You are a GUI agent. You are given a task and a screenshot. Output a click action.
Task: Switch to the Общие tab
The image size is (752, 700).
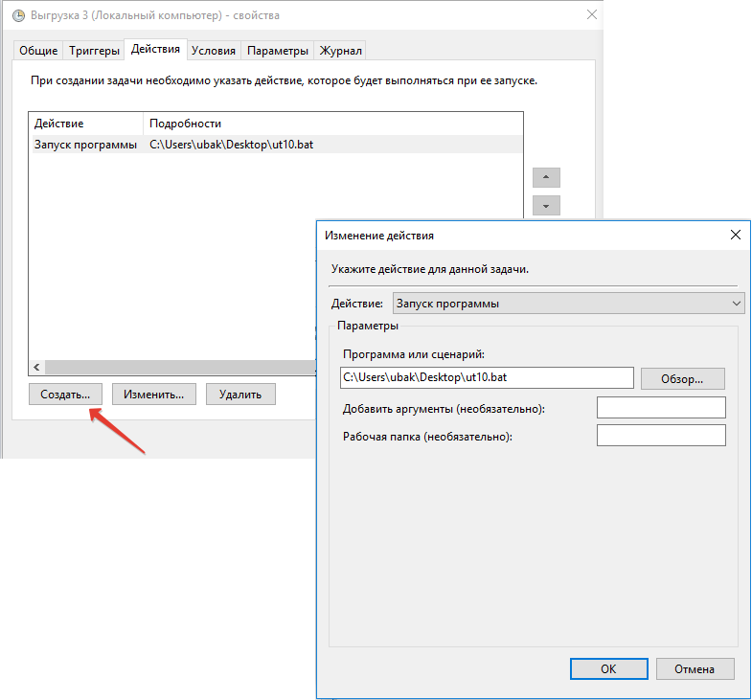pos(38,51)
